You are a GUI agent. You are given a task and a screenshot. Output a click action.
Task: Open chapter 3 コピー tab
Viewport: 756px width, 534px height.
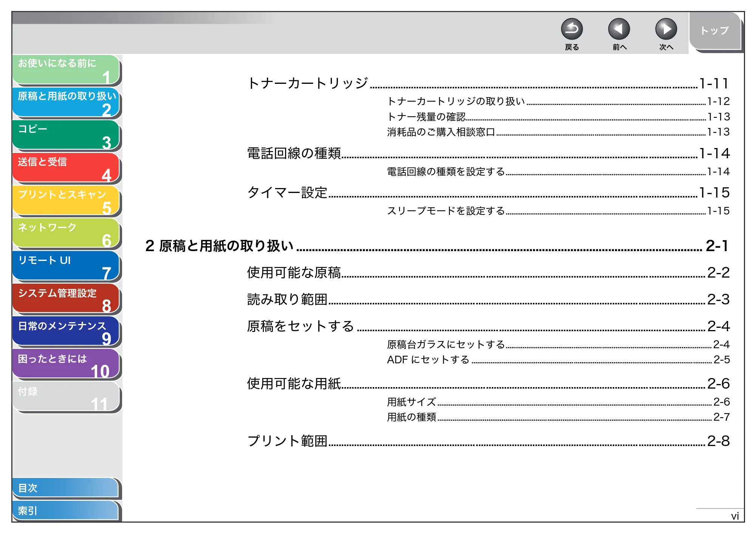pyautogui.click(x=66, y=135)
